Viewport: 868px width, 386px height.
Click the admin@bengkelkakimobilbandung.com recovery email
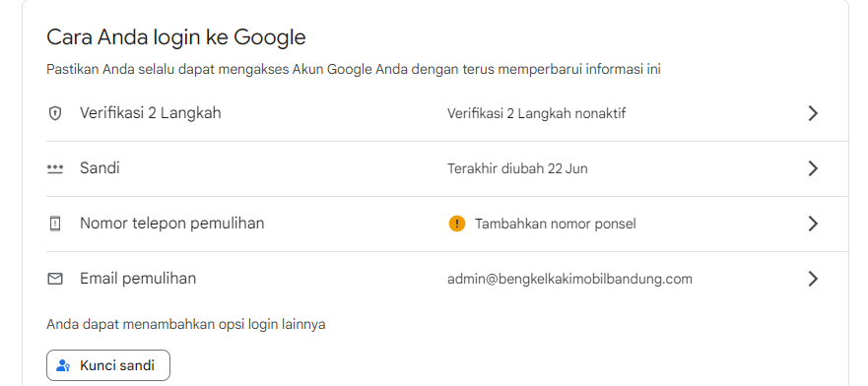(569, 279)
